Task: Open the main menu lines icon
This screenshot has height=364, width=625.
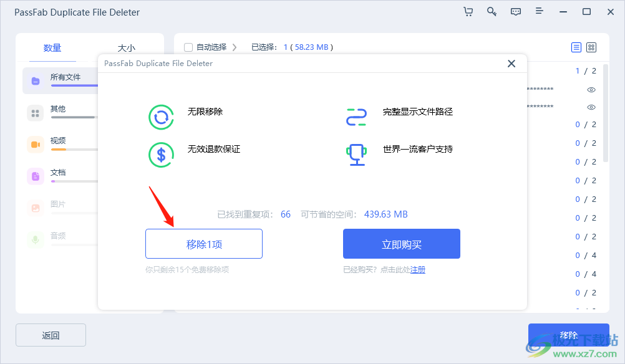Action: point(540,11)
